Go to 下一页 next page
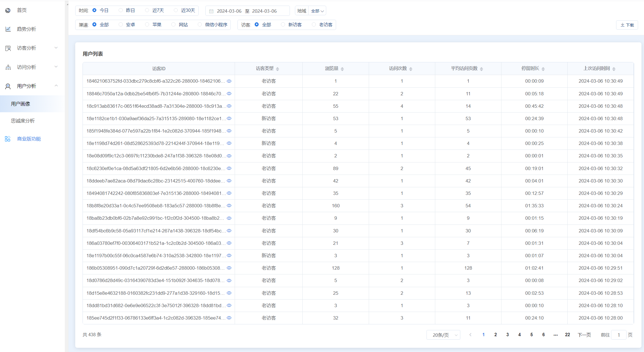Image resolution: width=644 pixels, height=352 pixels. click(584, 335)
